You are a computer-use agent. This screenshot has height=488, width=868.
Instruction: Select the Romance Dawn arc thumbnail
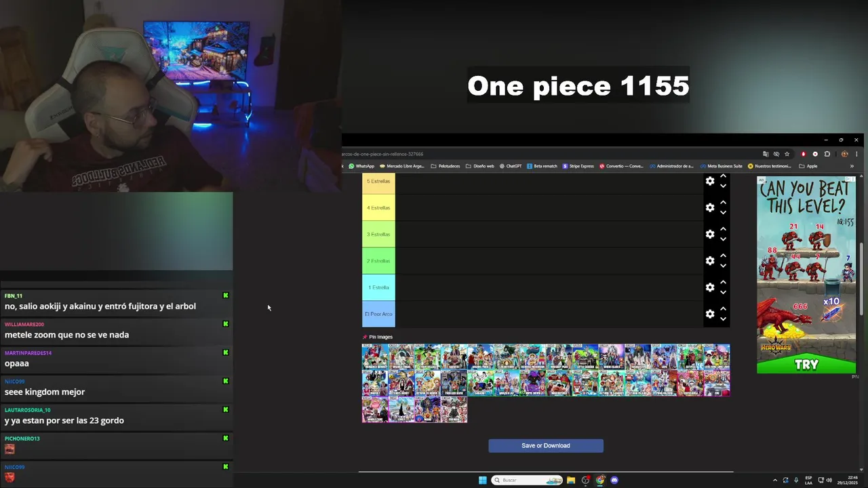coord(375,357)
